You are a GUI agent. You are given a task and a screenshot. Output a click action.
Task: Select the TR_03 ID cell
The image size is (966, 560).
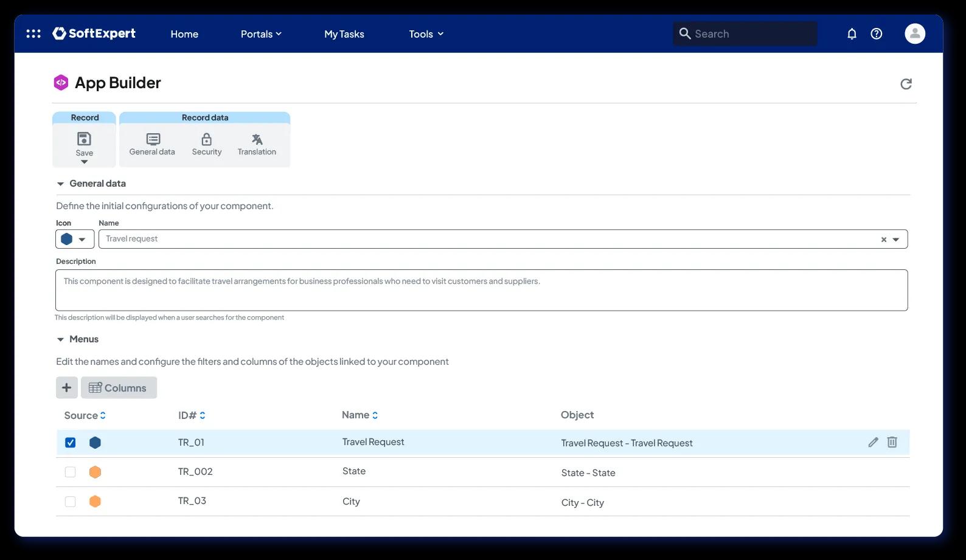(x=192, y=501)
